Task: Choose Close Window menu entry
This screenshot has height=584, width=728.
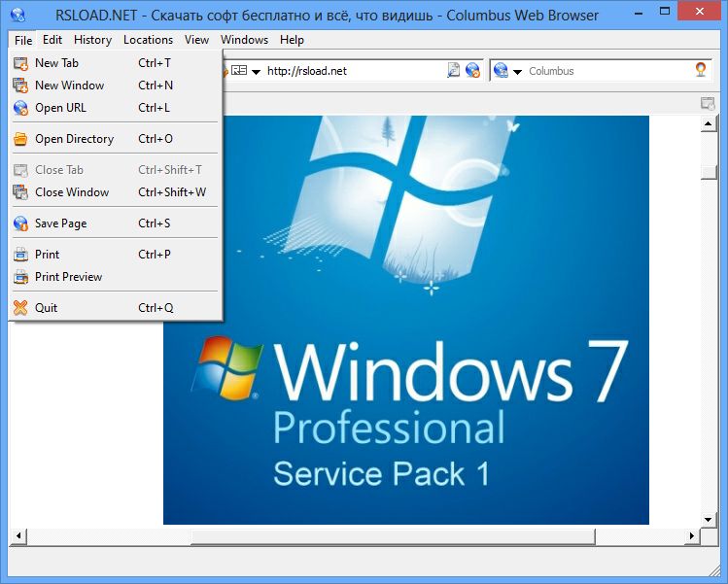Action: [115, 191]
